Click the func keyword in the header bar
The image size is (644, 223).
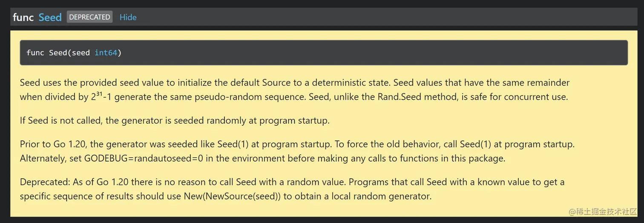pos(23,17)
